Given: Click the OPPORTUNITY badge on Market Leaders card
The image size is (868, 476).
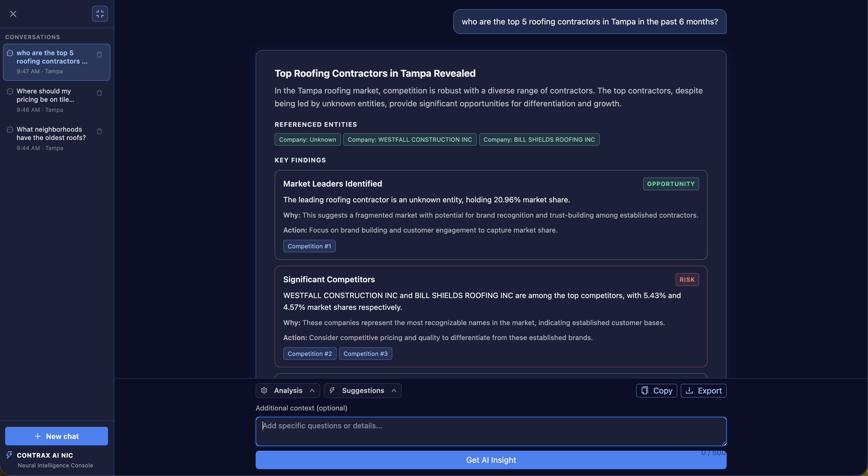Looking at the screenshot, I should pyautogui.click(x=671, y=184).
